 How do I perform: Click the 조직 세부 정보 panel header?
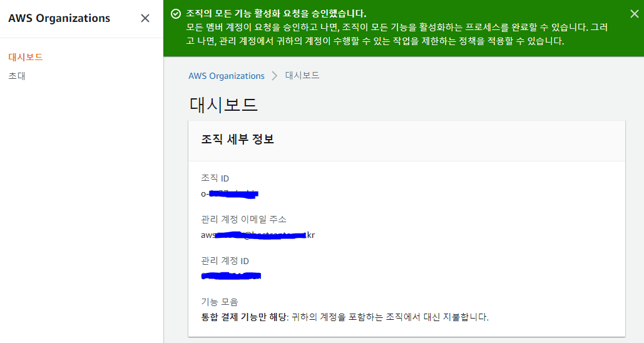click(237, 140)
